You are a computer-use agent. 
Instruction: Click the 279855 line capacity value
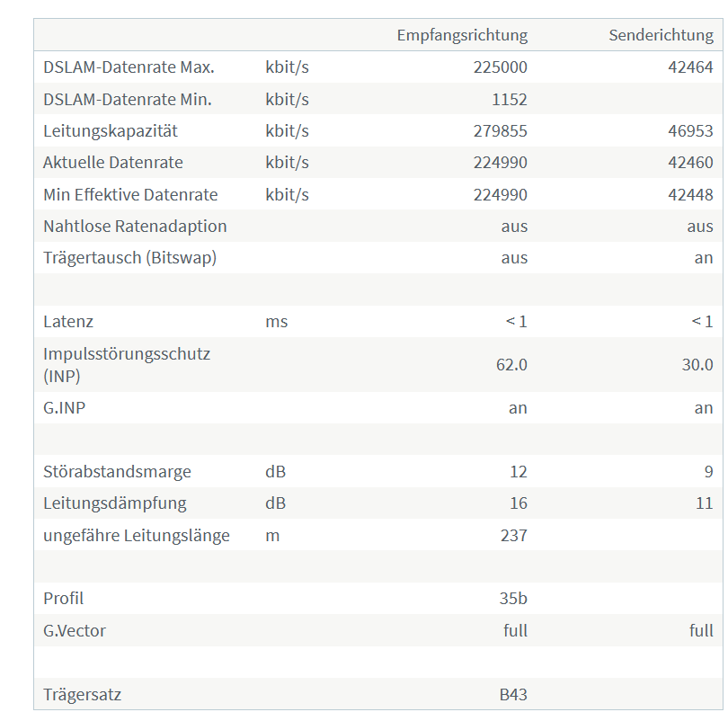pyautogui.click(x=500, y=131)
